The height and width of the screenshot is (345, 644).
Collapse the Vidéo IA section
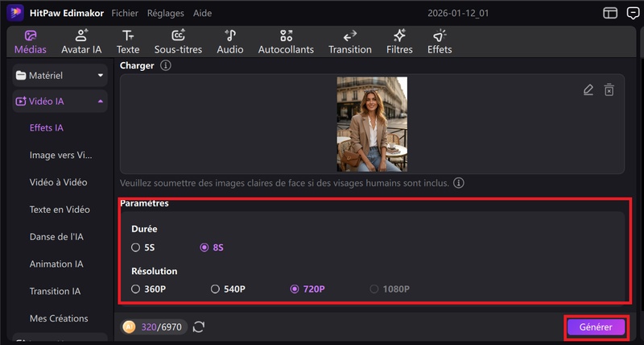click(60, 101)
